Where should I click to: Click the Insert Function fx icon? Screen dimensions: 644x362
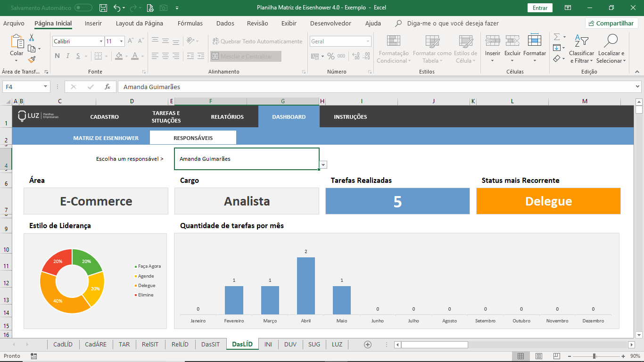(107, 87)
